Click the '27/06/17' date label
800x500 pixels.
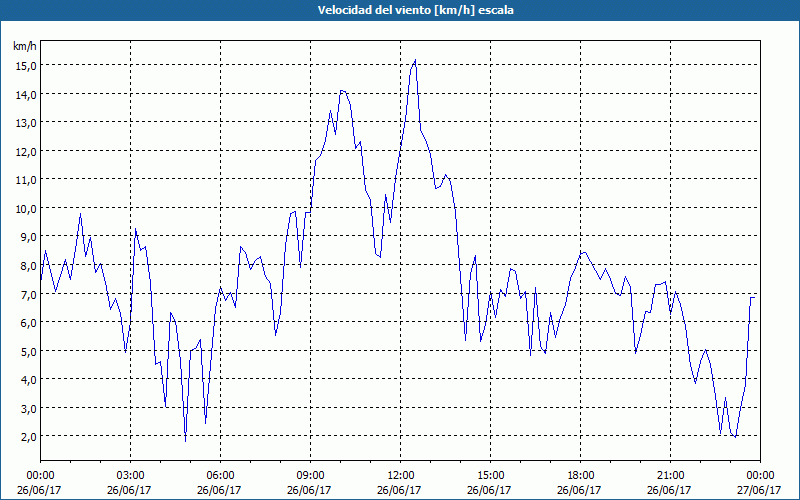pos(760,490)
